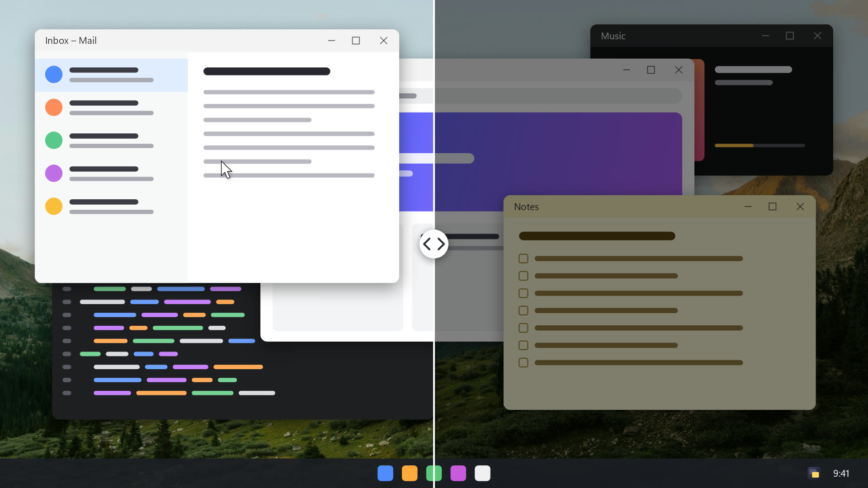868x488 pixels.
Task: Click the Notes heading line
Action: (x=597, y=236)
